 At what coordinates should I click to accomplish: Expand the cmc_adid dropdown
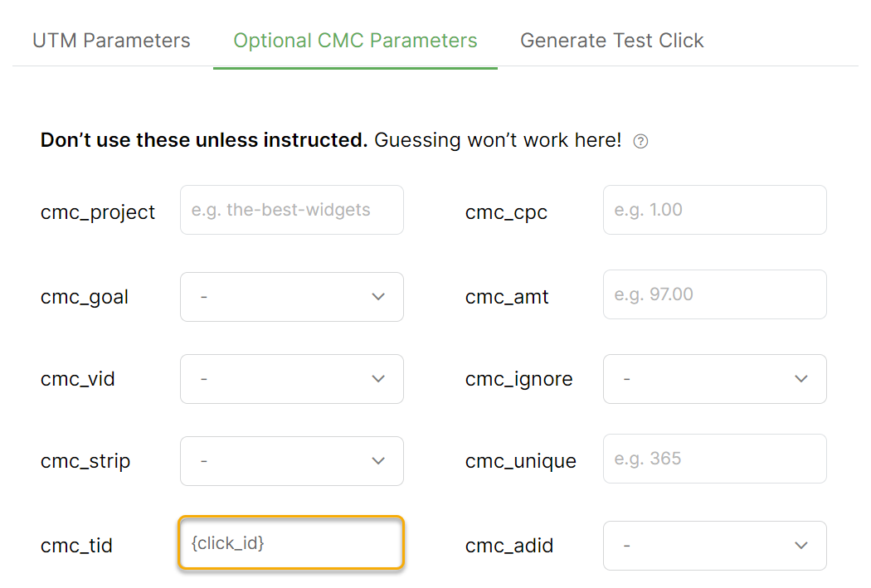(x=714, y=546)
